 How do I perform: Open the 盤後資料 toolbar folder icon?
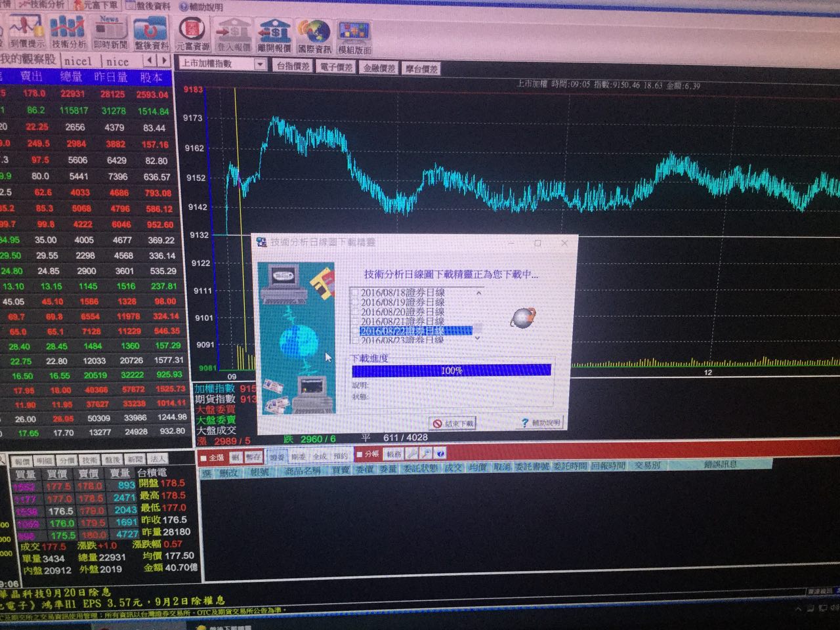coord(151,33)
